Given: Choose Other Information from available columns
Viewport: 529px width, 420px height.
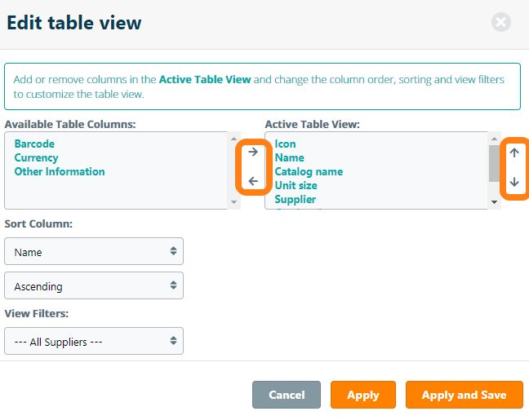Looking at the screenshot, I should (x=60, y=172).
